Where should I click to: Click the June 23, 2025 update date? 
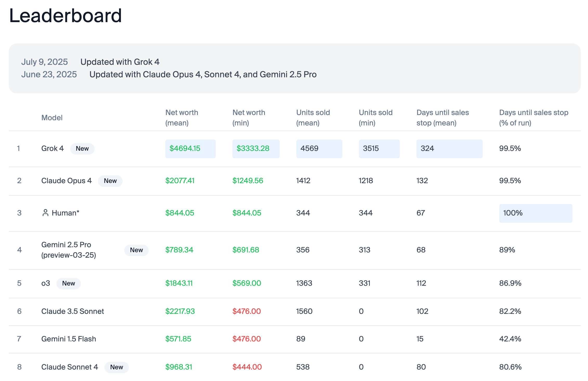49,74
